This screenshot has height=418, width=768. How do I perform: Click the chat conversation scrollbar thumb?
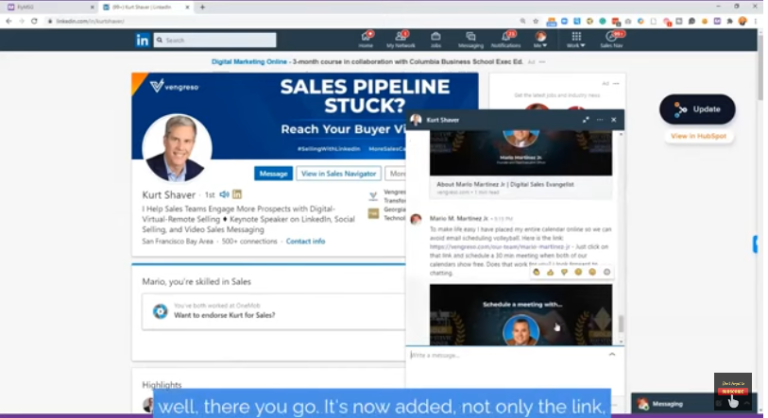[x=621, y=323]
